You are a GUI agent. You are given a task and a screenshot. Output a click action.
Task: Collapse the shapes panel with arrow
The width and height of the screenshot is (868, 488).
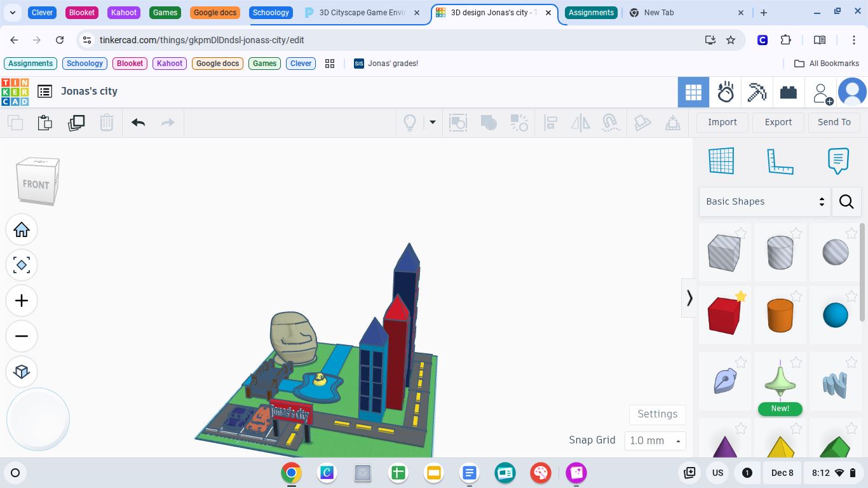(x=689, y=297)
